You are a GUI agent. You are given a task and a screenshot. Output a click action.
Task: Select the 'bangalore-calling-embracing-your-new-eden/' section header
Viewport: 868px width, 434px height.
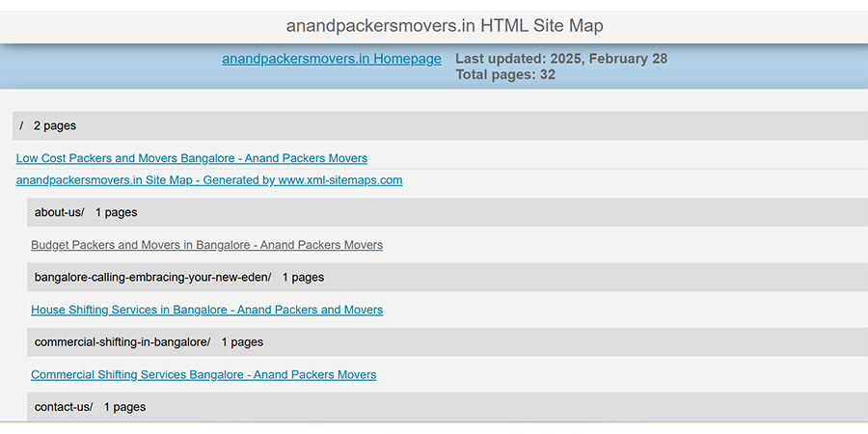(x=448, y=278)
